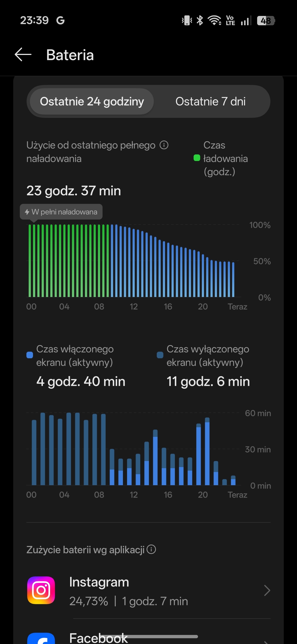This screenshot has height=644, width=297.
Task: Tap the tallest screen-time bar near hour 20
Action: coord(207,452)
